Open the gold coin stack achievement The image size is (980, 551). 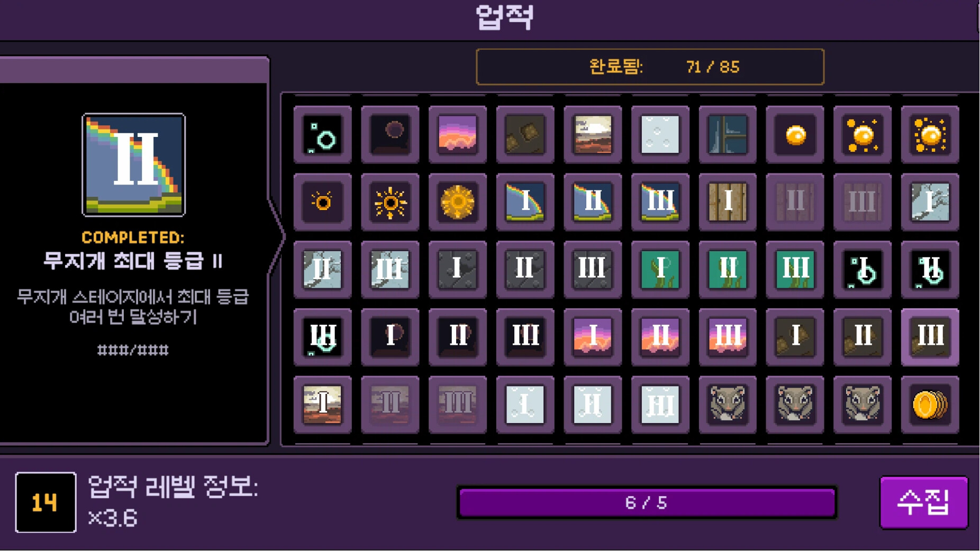click(930, 405)
